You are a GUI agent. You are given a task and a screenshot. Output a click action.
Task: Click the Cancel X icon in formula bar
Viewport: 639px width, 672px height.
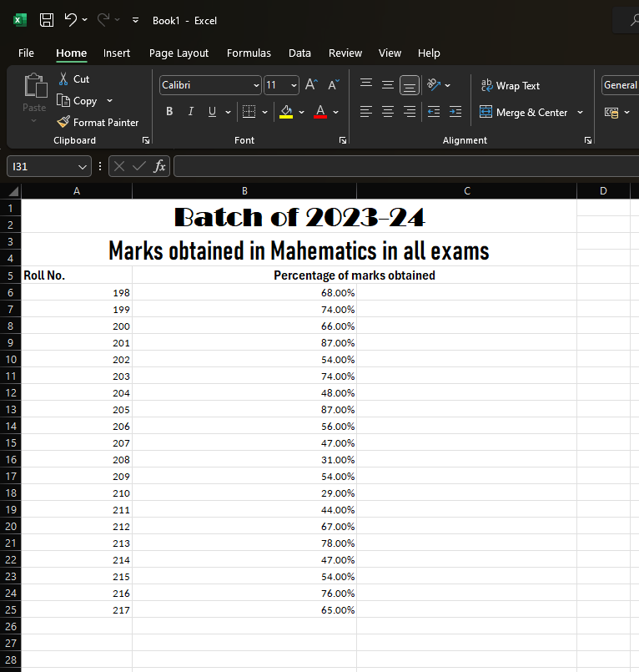(119, 166)
